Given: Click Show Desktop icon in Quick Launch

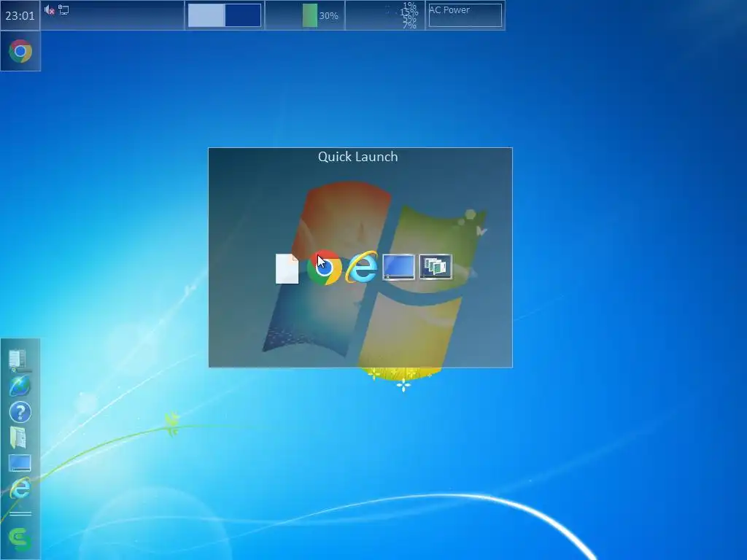Looking at the screenshot, I should click(398, 267).
